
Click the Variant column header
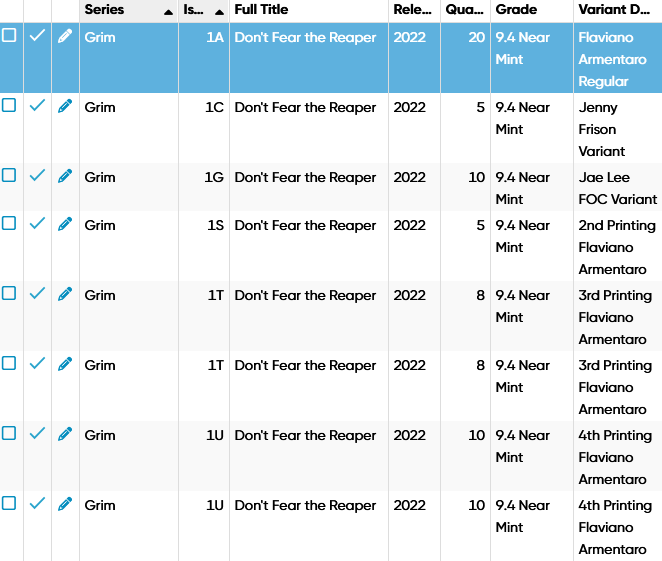[x=617, y=10]
